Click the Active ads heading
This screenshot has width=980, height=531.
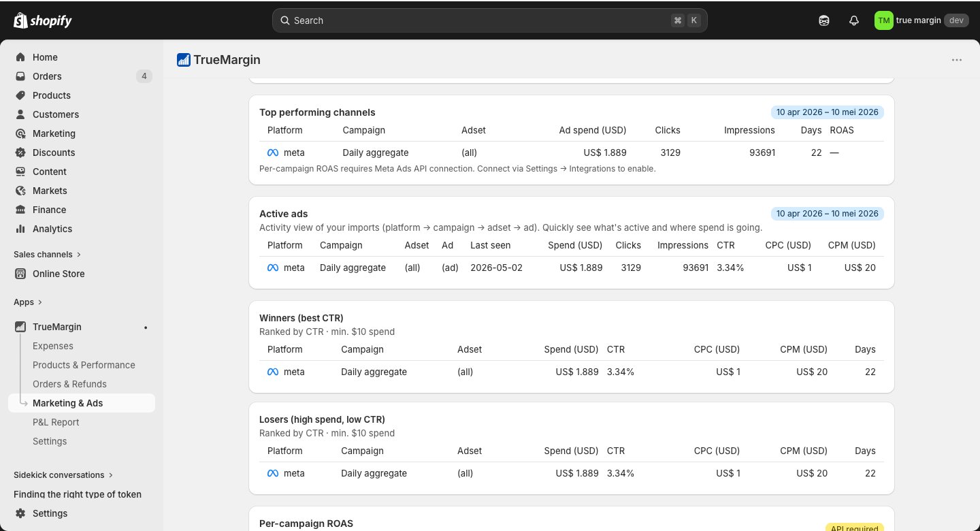(284, 214)
